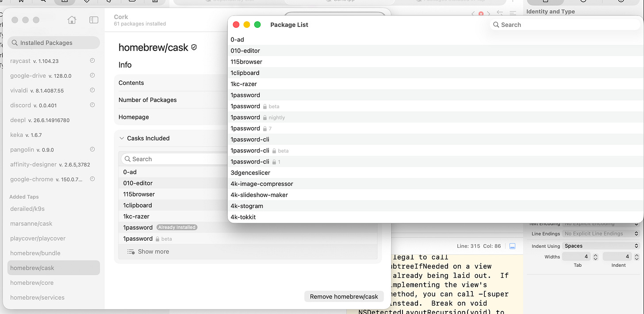Click the red error icon in Xcode's editor bar

tap(481, 14)
